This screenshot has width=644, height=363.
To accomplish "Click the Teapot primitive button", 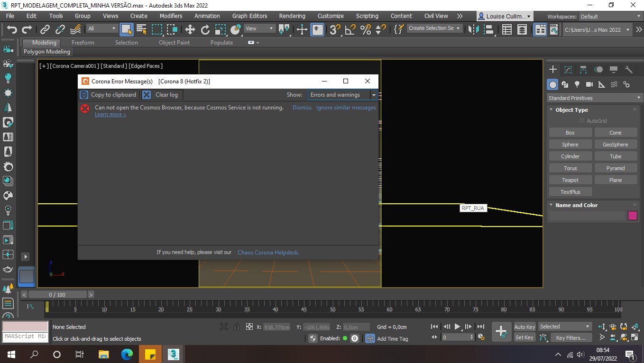I will click(x=570, y=180).
